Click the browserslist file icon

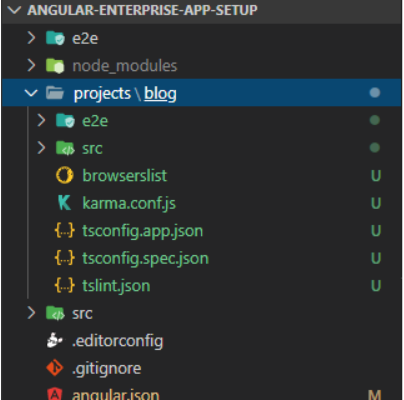pos(64,175)
